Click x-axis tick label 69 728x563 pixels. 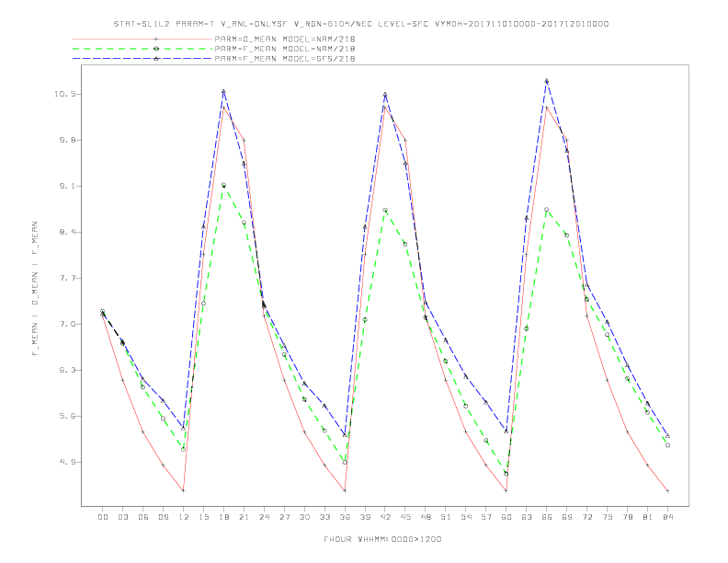(567, 517)
